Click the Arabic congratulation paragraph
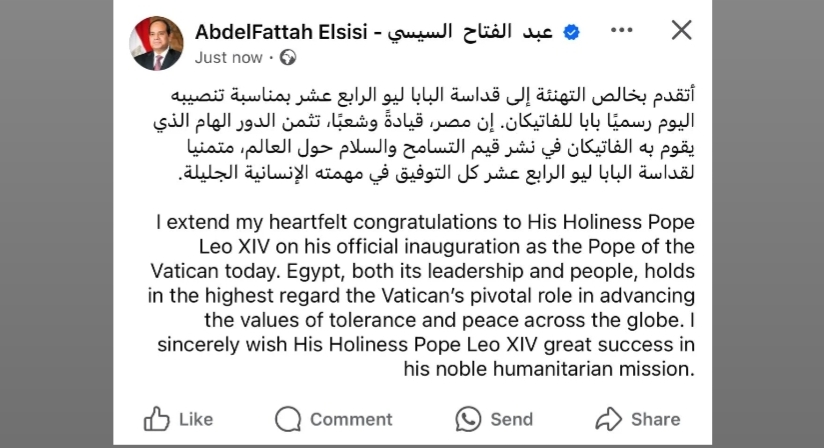Image resolution: width=824 pixels, height=448 pixels. tap(424, 133)
